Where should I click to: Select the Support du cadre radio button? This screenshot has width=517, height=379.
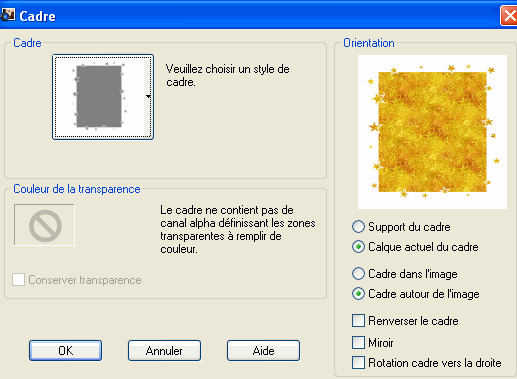pyautogui.click(x=358, y=227)
